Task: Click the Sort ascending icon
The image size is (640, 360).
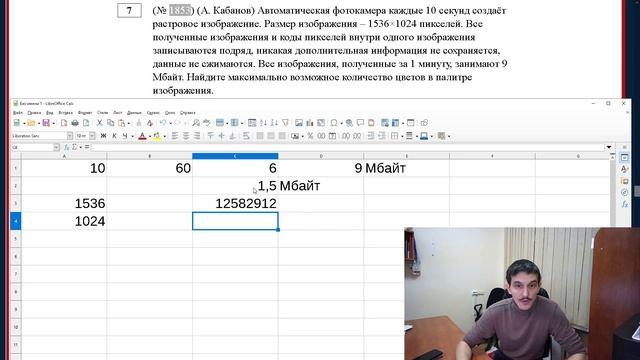Action: (263, 123)
